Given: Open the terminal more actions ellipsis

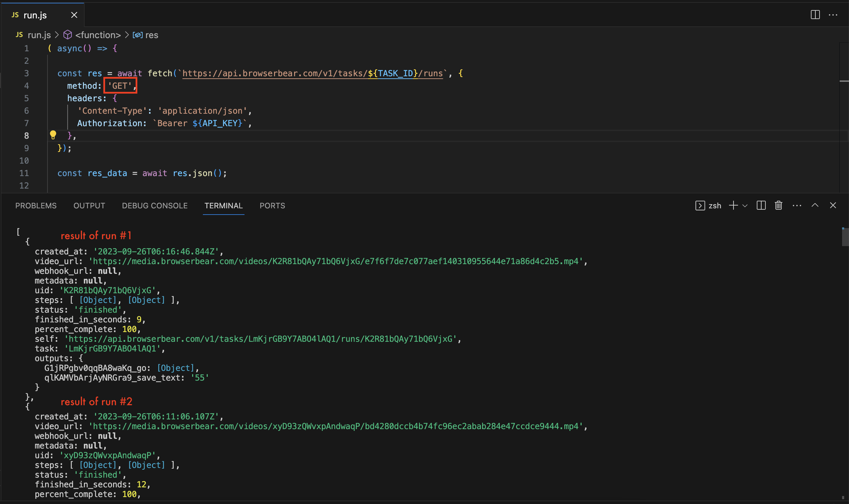Looking at the screenshot, I should 797,205.
